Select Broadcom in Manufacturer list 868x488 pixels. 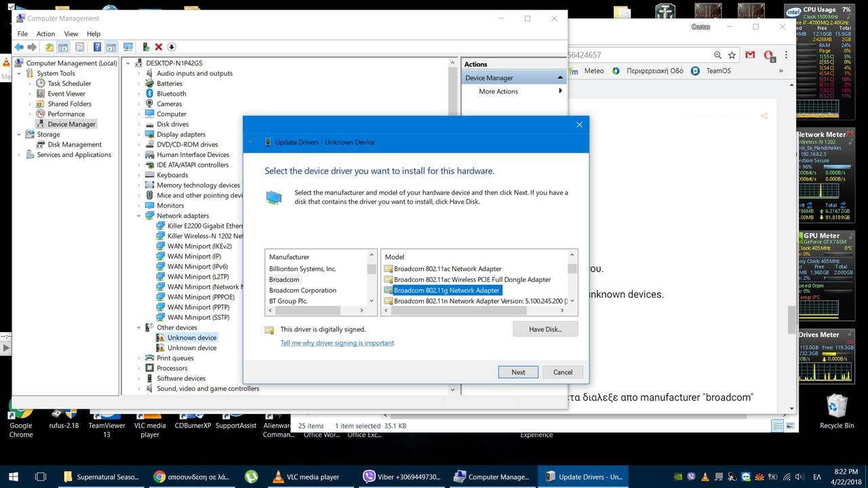(x=284, y=279)
